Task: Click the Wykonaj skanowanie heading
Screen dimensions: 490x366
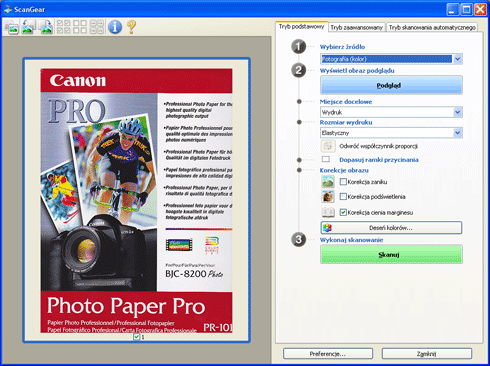Action: (x=351, y=240)
